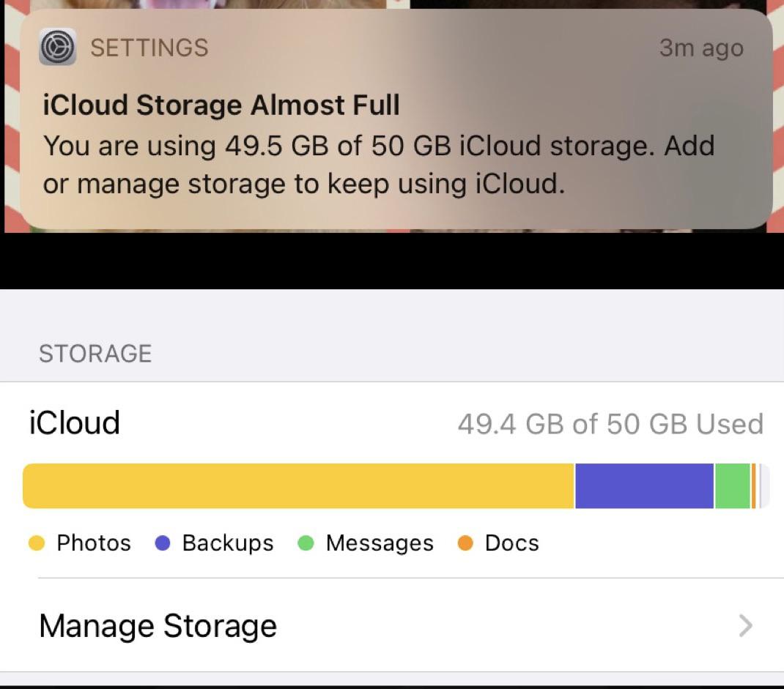The image size is (784, 689).
Task: Select the Docs label in the storage legend
Action: (x=511, y=543)
